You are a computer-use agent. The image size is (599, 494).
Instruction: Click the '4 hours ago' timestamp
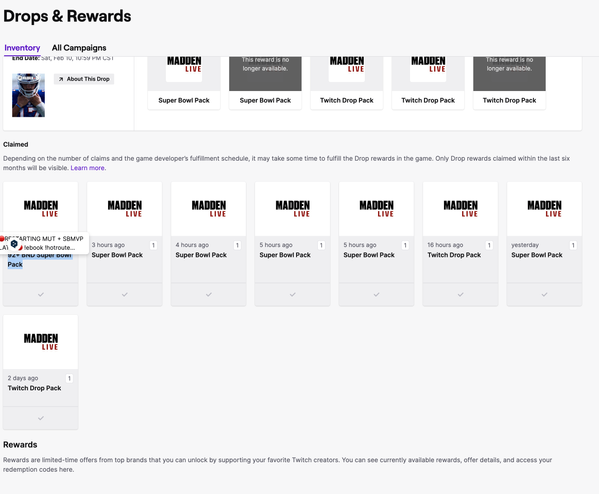(192, 245)
